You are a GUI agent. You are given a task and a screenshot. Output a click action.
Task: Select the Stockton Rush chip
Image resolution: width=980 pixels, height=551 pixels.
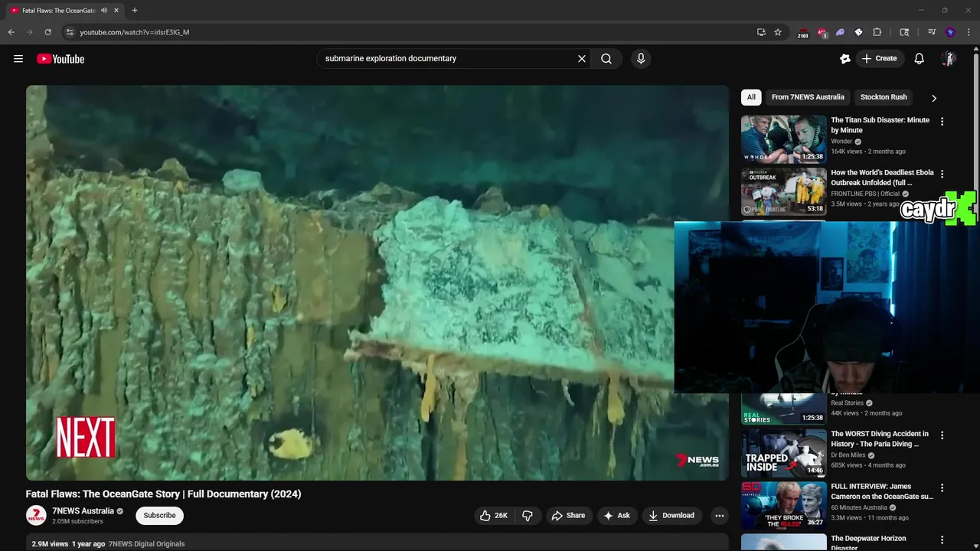coord(884,97)
